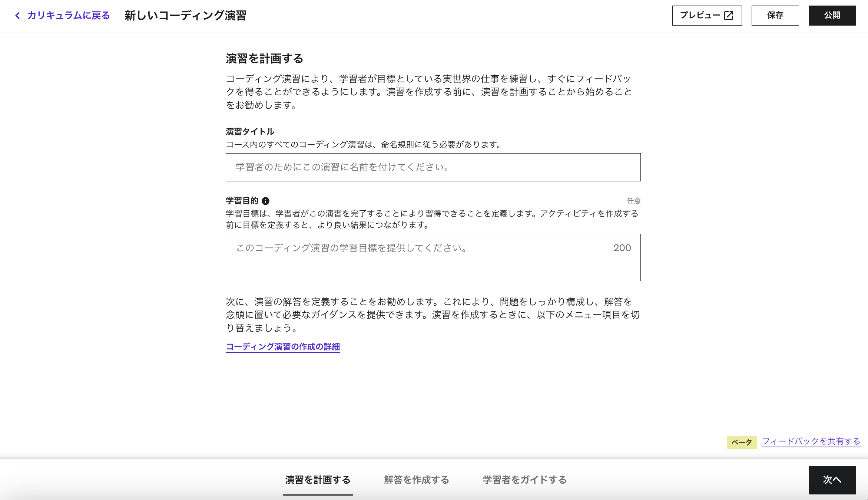
Task: Click the back chevron before カリキュラムに戻る
Action: 17,16
